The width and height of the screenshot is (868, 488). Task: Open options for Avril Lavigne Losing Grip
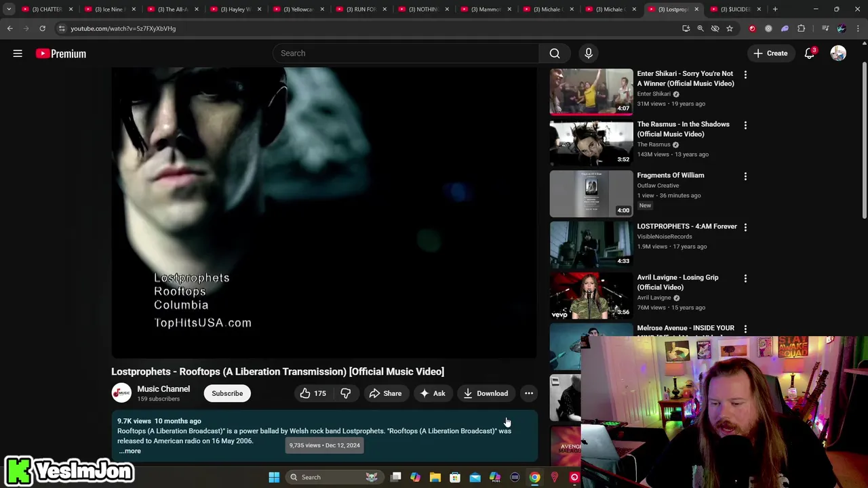coord(745,278)
